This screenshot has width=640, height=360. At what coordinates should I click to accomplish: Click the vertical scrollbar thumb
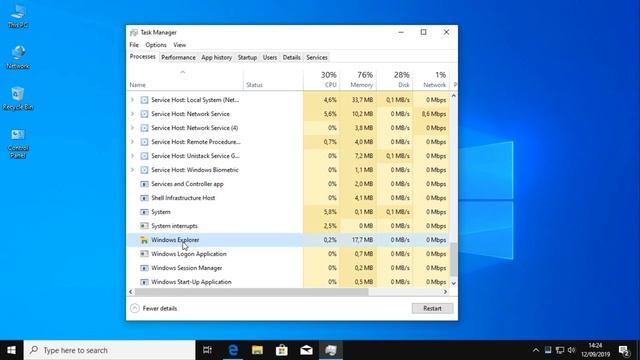(x=453, y=260)
